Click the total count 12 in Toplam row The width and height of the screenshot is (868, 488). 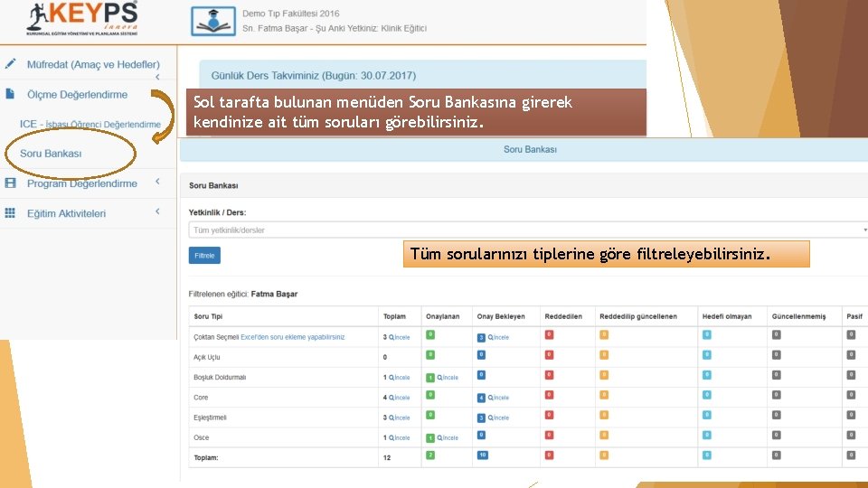coord(387,457)
